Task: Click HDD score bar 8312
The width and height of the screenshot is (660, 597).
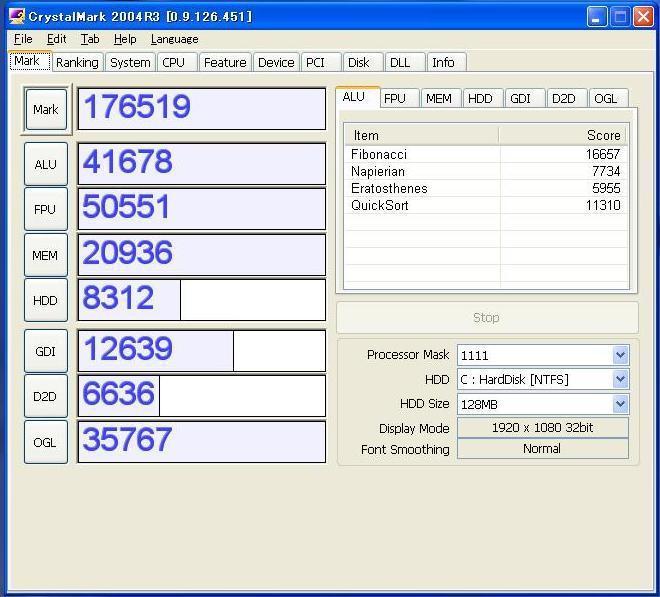Action: point(202,300)
